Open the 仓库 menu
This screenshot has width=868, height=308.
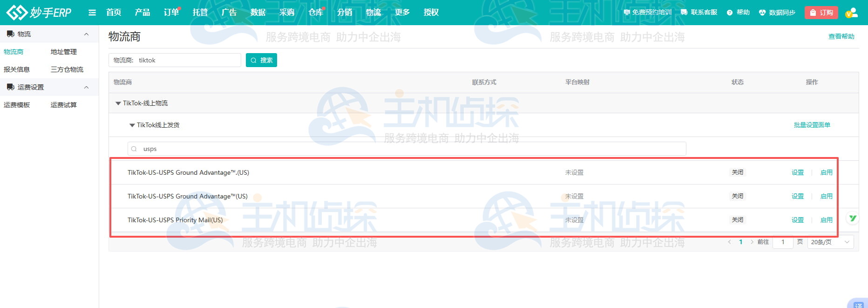(316, 13)
